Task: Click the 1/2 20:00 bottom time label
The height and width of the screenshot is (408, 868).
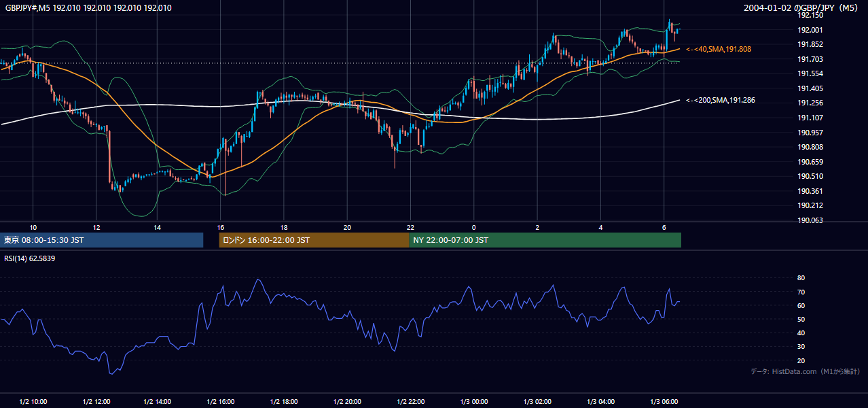Action: point(347,402)
